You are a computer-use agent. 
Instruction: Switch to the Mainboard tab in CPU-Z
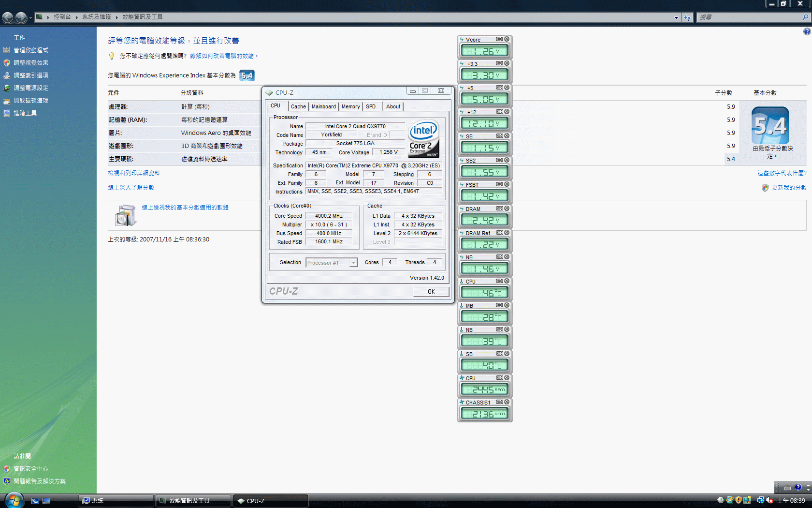point(323,106)
